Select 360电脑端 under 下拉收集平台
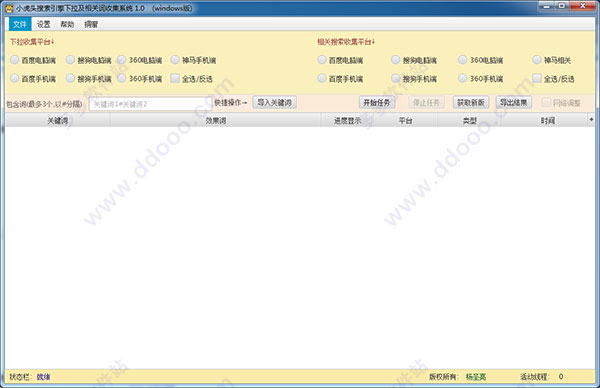600x388 pixels. [x=140, y=60]
